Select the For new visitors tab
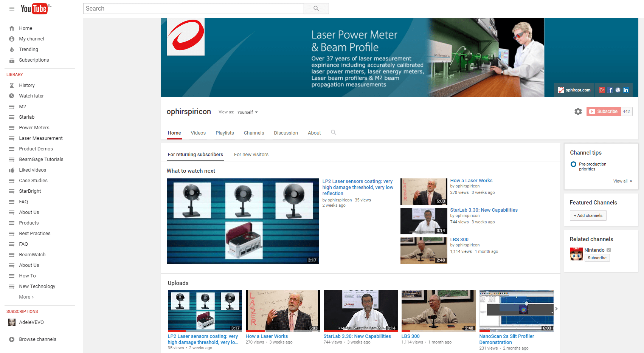The width and height of the screenshot is (644, 353). 251,155
